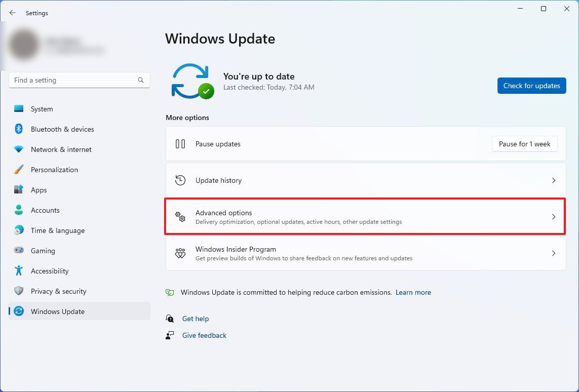Click the Windows Update sync icon in sidebar
This screenshot has height=392, width=579.
18,311
